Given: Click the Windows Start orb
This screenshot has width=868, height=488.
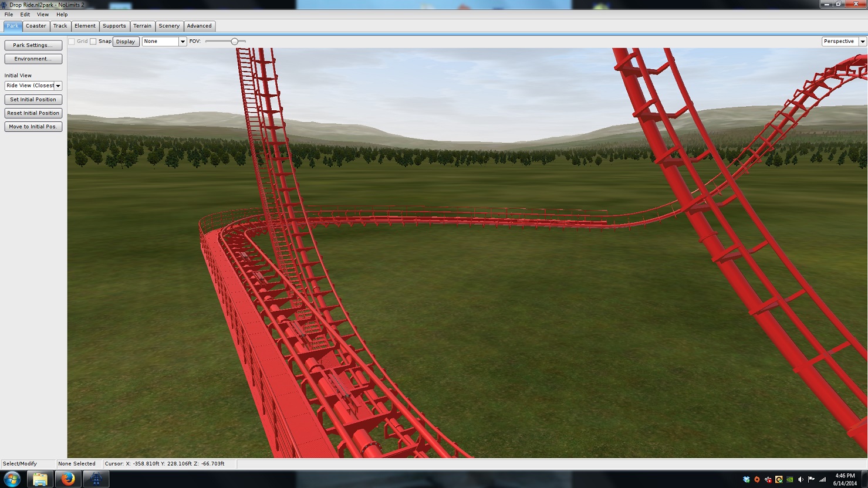Looking at the screenshot, I should point(12,479).
